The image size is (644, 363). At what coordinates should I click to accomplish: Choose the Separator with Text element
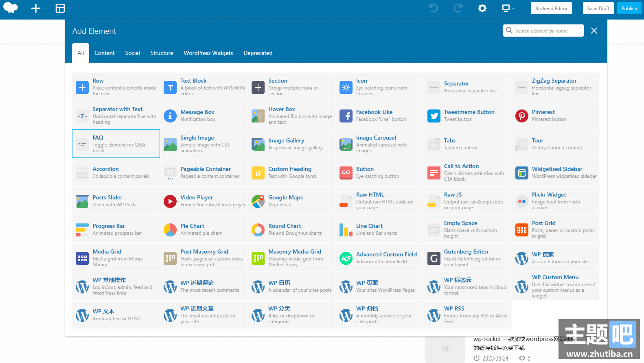(116, 115)
